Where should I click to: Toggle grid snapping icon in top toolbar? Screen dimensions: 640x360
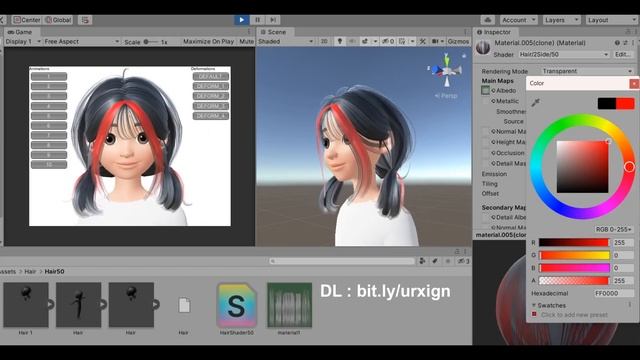(x=85, y=20)
